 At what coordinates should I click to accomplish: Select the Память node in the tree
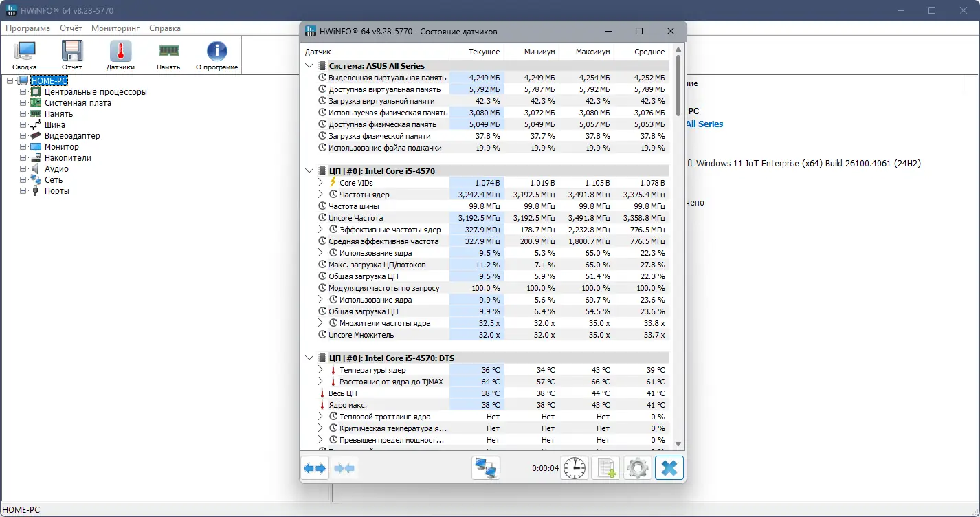58,114
